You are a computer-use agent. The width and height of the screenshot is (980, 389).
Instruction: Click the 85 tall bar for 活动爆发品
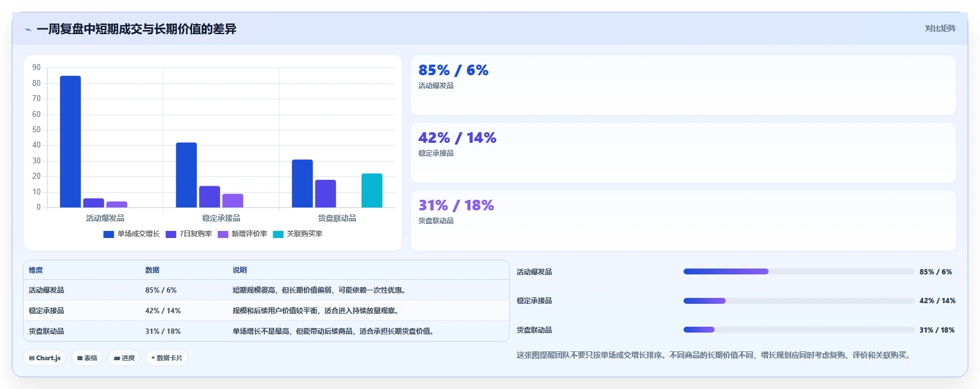point(70,142)
